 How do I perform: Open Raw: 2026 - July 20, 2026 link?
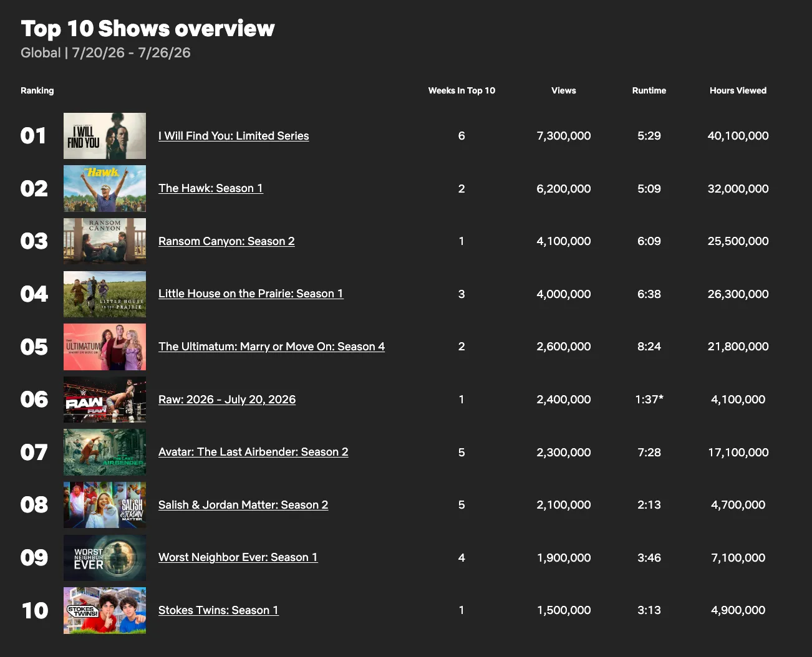click(x=227, y=400)
